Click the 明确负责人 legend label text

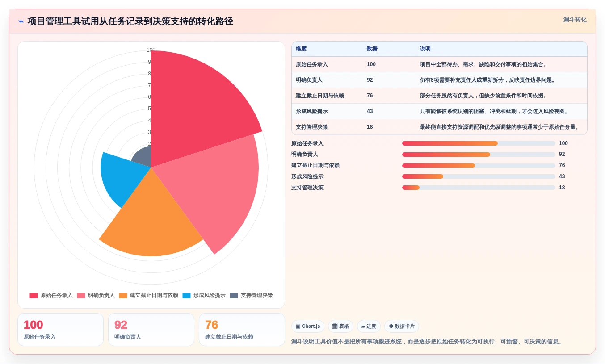point(101,296)
